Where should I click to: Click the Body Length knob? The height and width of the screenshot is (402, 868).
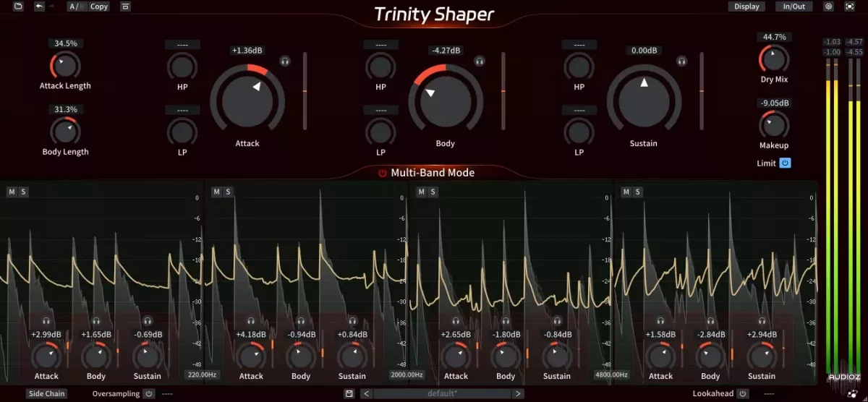[x=65, y=131]
